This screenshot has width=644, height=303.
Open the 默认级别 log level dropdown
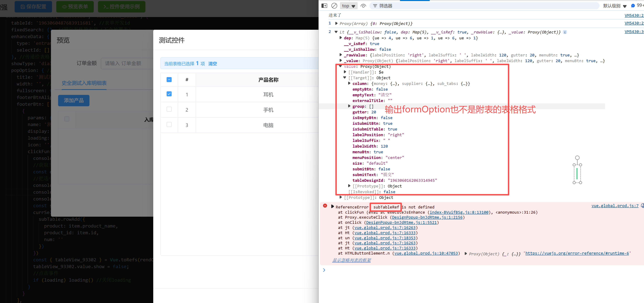(615, 6)
